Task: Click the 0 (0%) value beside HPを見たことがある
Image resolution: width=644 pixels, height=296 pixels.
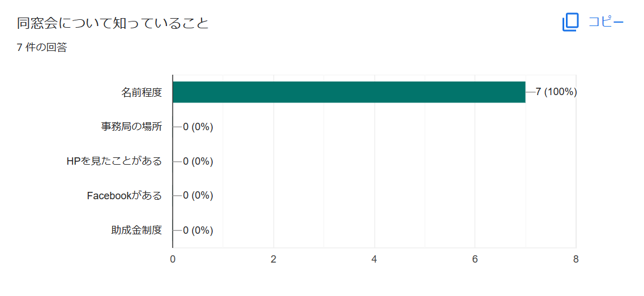Action: tap(198, 161)
